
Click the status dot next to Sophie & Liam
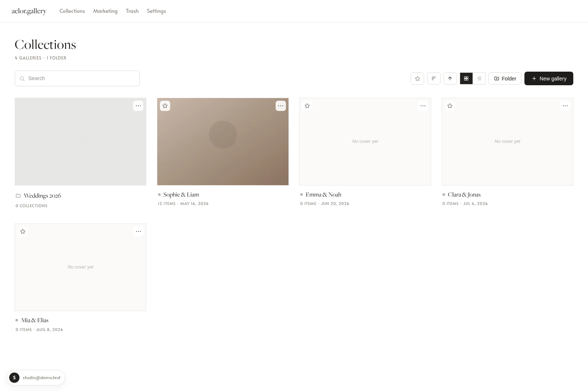(x=159, y=195)
